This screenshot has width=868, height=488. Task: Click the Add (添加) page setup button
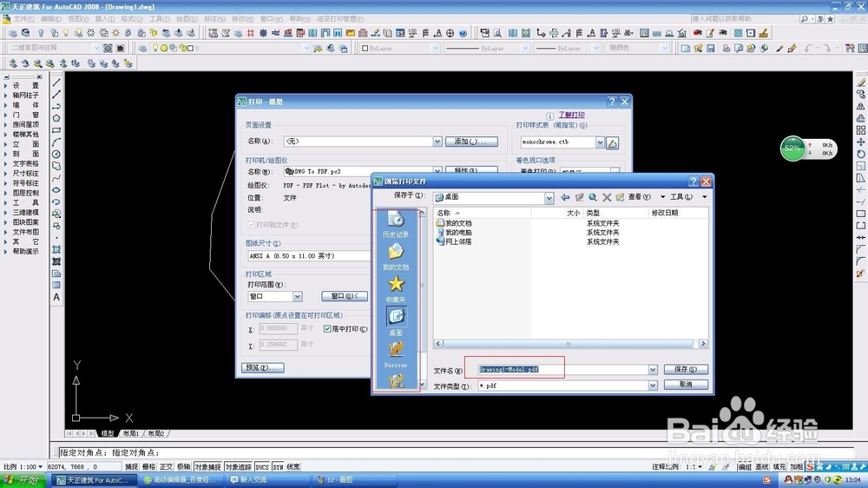tap(471, 142)
